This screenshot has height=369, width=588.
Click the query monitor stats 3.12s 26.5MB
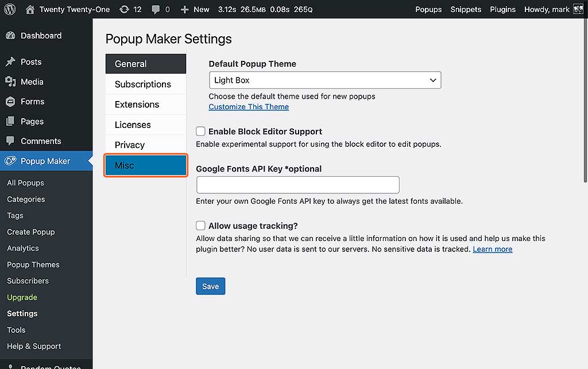click(265, 9)
